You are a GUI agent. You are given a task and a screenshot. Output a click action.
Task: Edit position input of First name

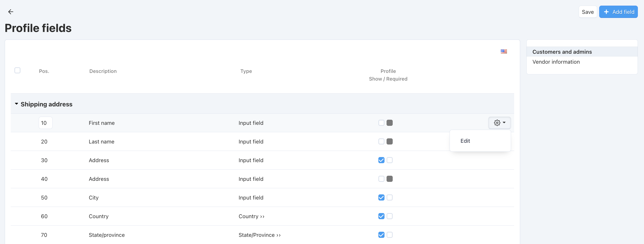tap(46, 123)
